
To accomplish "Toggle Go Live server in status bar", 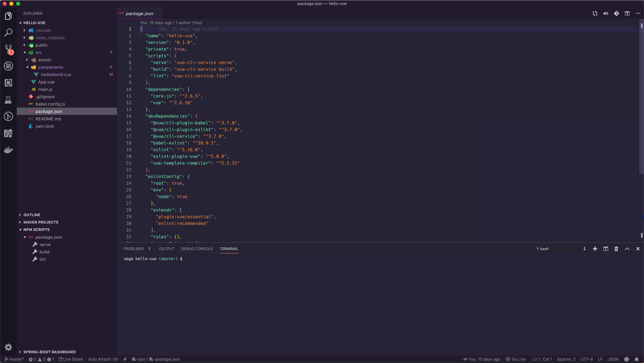I will 516,359.
